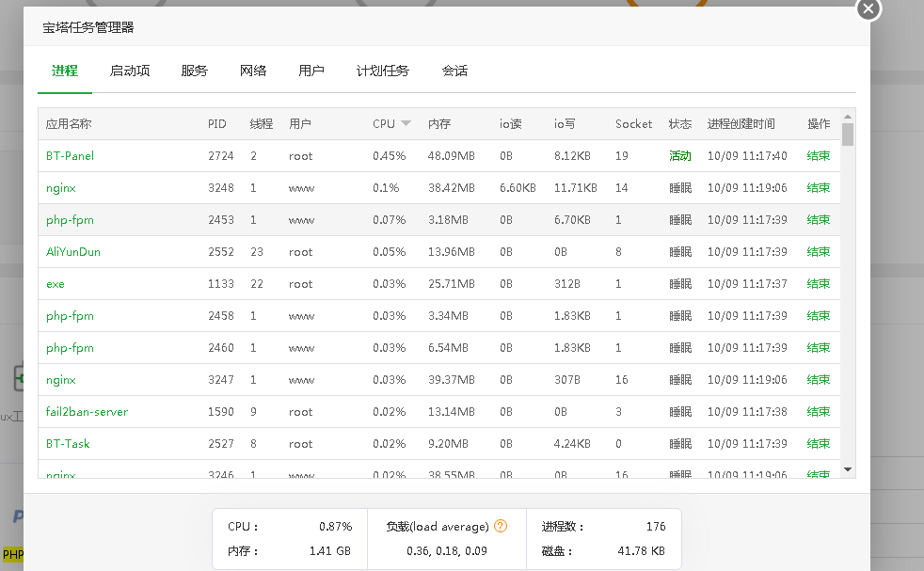Sort by CPU column arrow
Screen dimensions: 924x571
point(406,123)
